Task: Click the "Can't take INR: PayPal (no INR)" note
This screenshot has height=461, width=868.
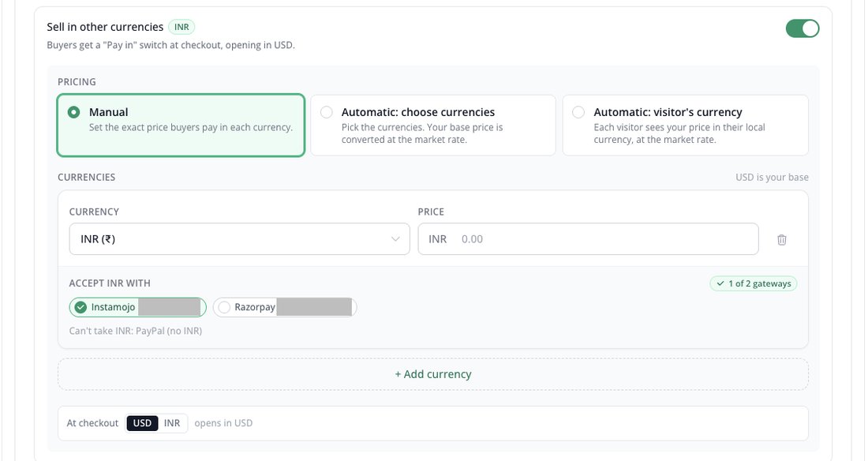Action: [136, 331]
